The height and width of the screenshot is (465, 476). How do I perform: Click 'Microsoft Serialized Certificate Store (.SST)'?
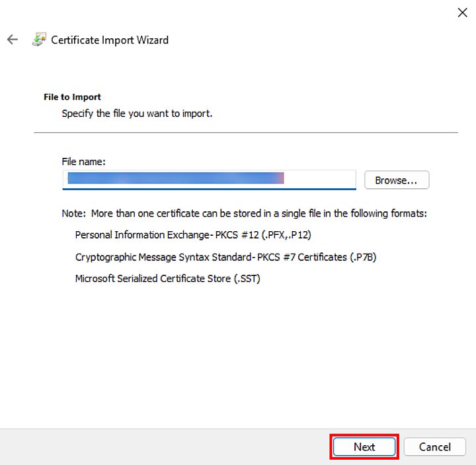[x=167, y=279]
